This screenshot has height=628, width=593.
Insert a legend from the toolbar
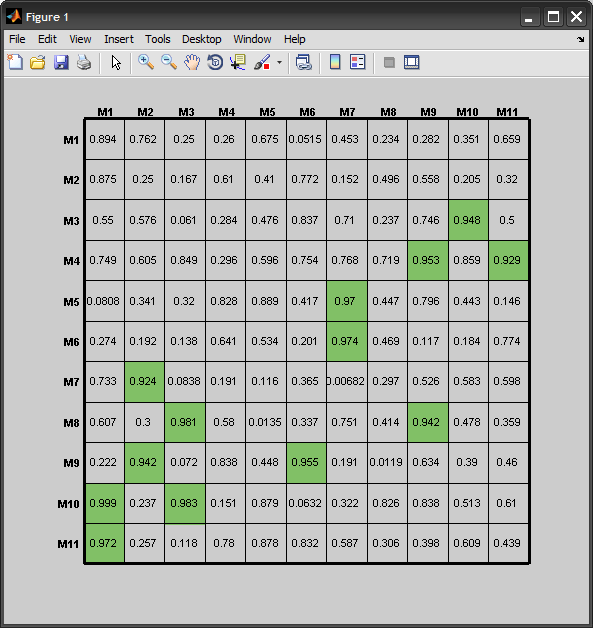pos(358,62)
